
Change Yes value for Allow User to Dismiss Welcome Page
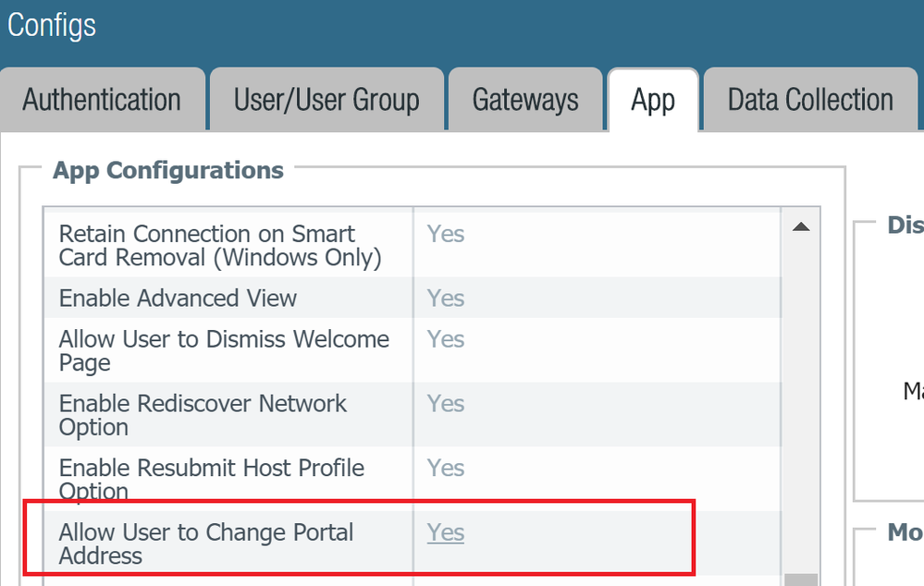pyautogui.click(x=446, y=339)
